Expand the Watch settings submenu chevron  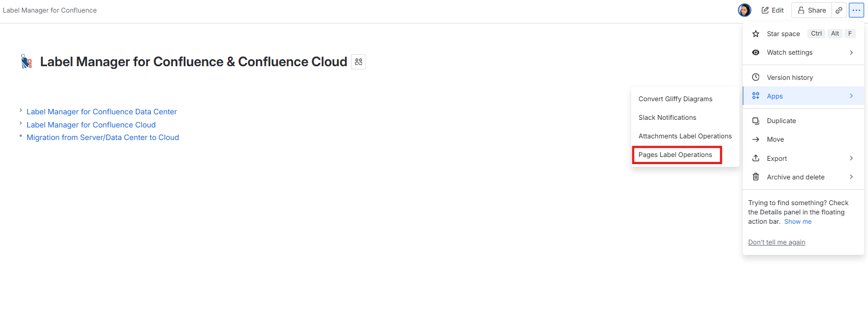(x=851, y=53)
